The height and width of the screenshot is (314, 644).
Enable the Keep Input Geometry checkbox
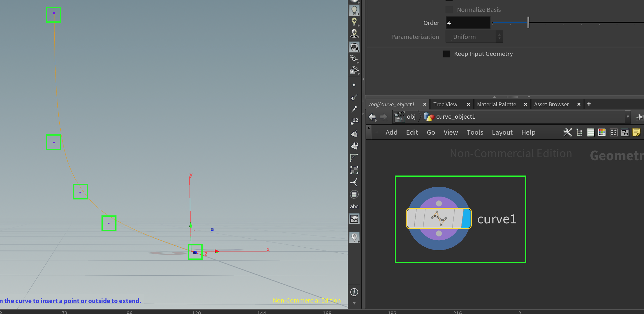click(x=446, y=54)
